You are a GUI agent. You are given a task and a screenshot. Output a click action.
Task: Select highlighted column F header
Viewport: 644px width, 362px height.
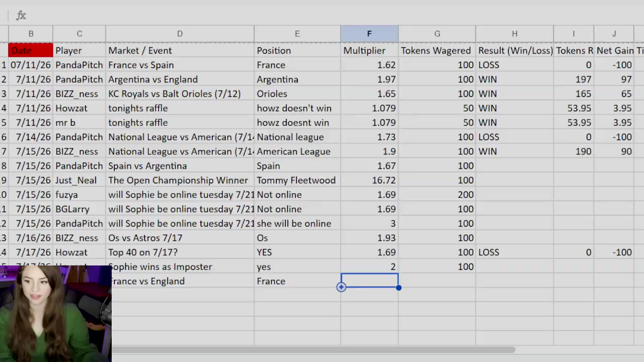(x=369, y=34)
